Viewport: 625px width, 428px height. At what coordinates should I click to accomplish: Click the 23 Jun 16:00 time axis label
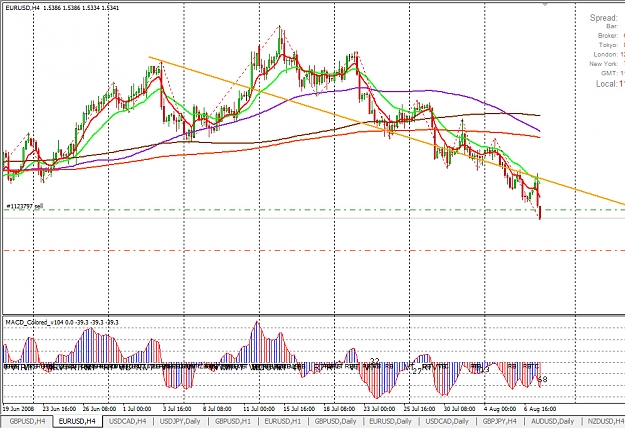[59, 408]
